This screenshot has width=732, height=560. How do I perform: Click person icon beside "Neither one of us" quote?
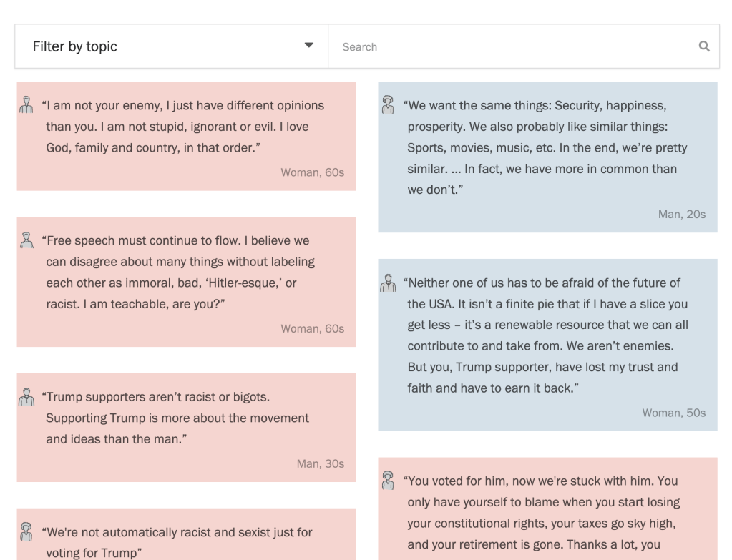click(x=389, y=282)
